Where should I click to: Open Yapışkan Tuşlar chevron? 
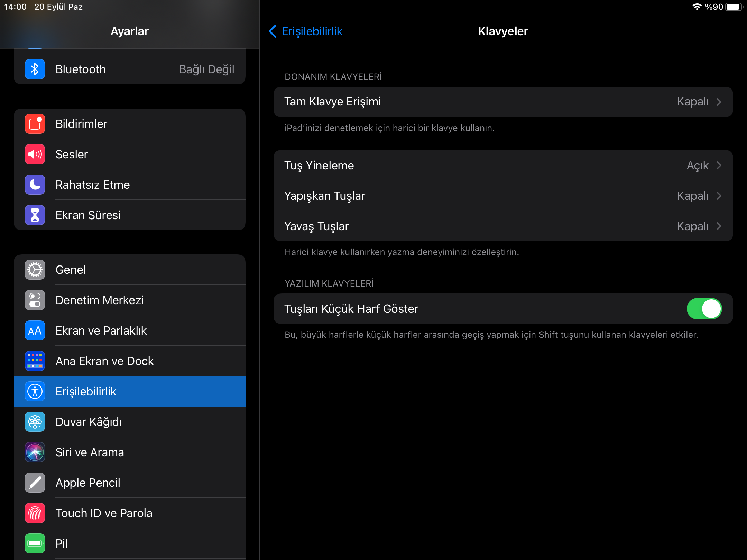pos(719,196)
